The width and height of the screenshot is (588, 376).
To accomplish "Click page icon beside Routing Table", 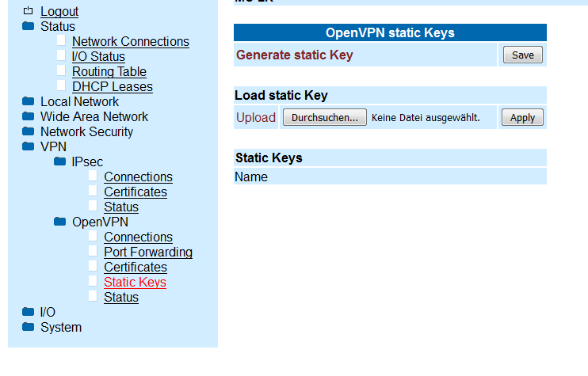I will click(x=61, y=70).
